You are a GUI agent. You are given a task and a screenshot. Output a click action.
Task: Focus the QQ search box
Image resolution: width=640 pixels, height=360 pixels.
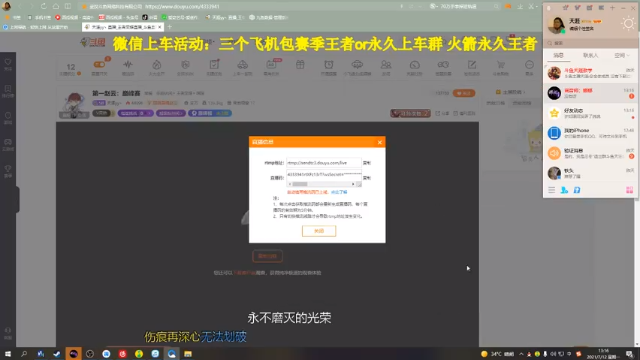[x=590, y=43]
